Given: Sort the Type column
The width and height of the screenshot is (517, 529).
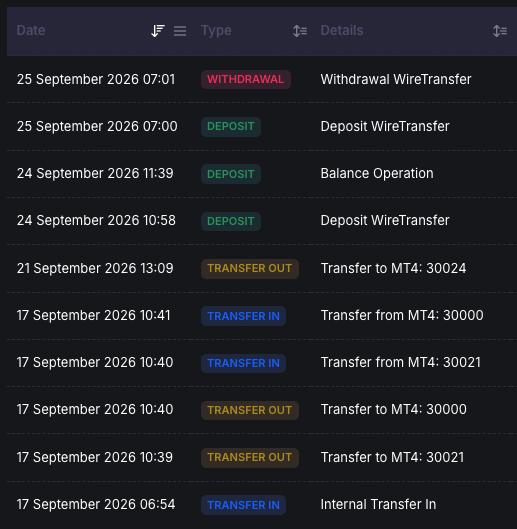Looking at the screenshot, I should coord(300,31).
